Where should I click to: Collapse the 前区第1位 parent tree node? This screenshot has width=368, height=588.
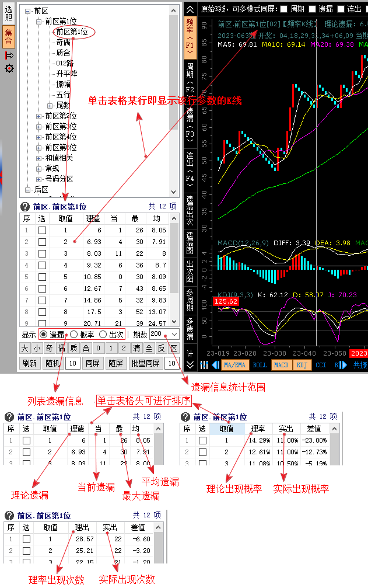[40, 22]
